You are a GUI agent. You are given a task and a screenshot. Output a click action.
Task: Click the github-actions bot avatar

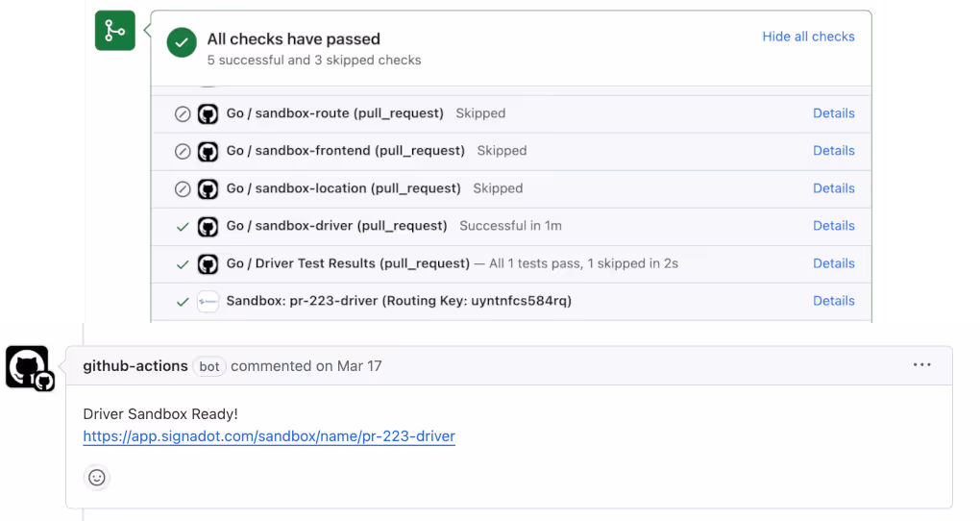(x=29, y=368)
